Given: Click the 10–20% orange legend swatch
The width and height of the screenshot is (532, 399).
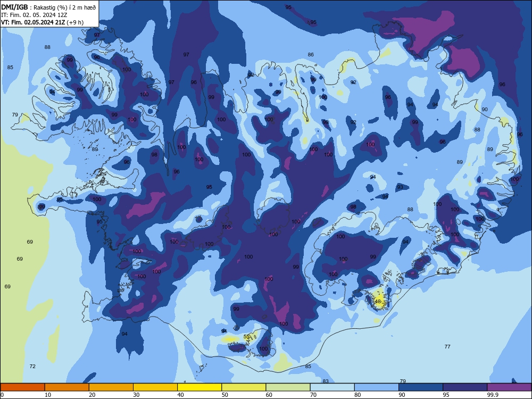Looking at the screenshot, I should (67, 387).
